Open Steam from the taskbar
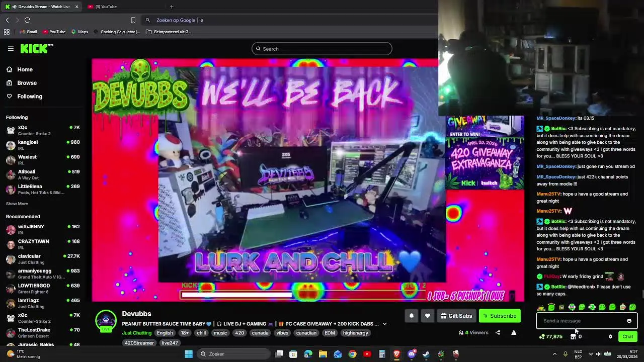This screenshot has width=644, height=362. click(426, 354)
